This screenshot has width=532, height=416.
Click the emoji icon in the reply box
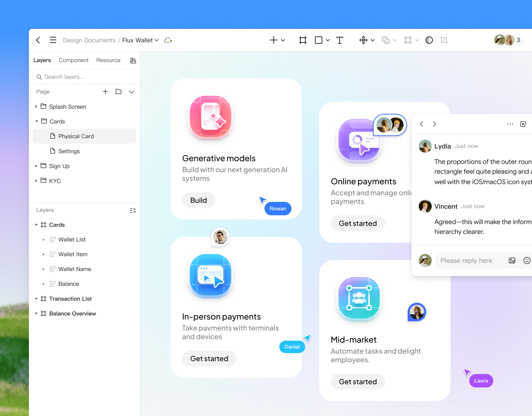527,260
